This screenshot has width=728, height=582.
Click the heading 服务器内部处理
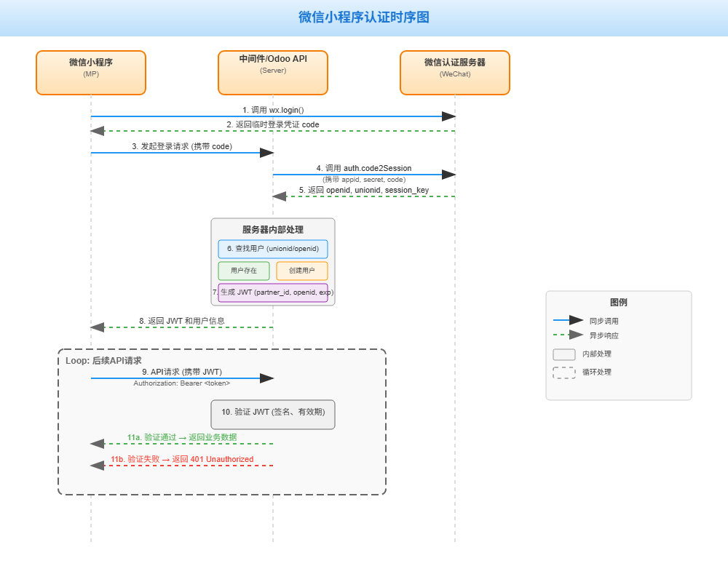[273, 230]
